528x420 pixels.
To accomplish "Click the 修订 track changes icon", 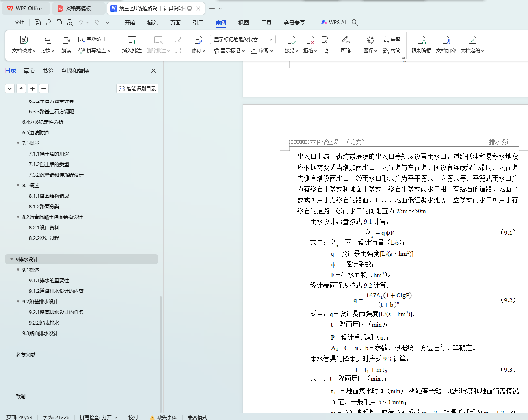I will pos(199,40).
